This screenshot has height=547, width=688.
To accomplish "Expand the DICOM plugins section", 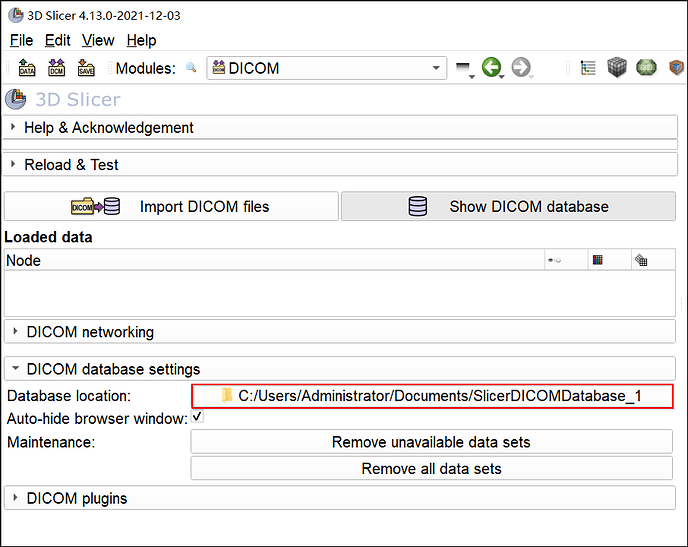I will (x=77, y=498).
